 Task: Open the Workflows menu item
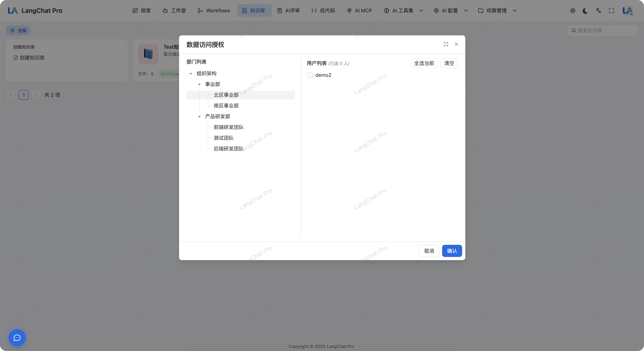(x=214, y=11)
